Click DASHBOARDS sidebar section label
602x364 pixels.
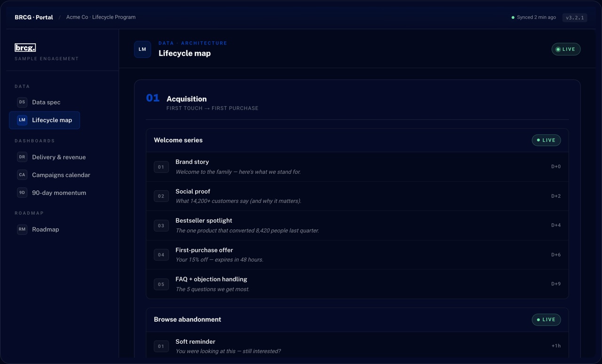35,141
